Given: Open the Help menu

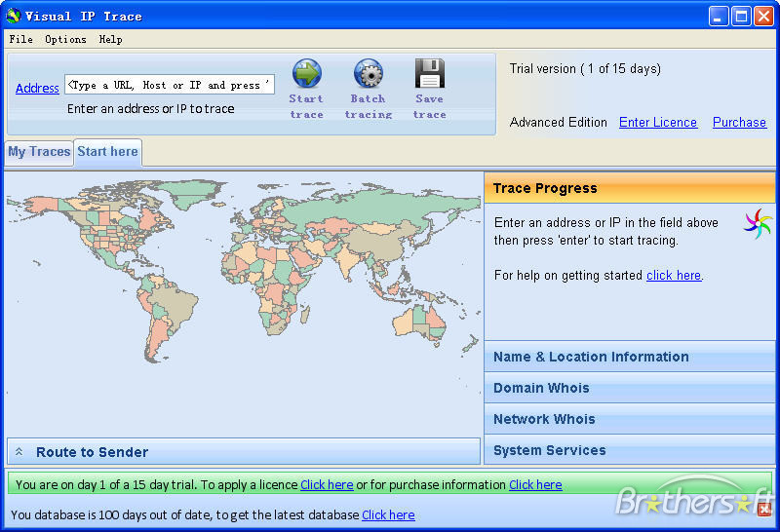Looking at the screenshot, I should [110, 39].
